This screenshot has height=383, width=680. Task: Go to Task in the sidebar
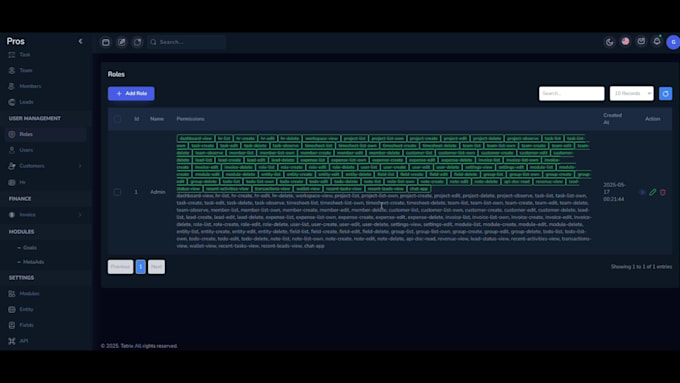pos(25,55)
